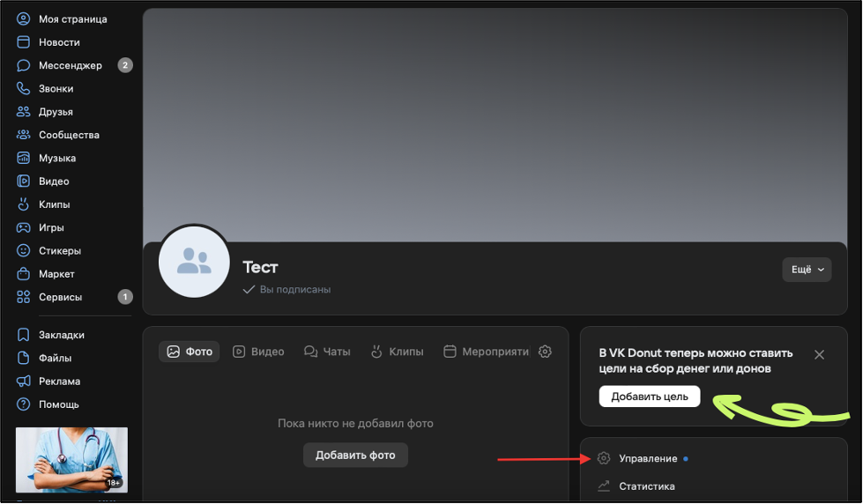Switch to the Видео content tab

258,352
